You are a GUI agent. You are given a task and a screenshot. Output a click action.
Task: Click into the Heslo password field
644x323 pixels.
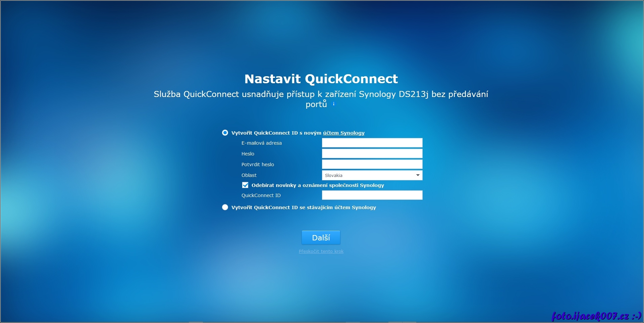pyautogui.click(x=372, y=154)
